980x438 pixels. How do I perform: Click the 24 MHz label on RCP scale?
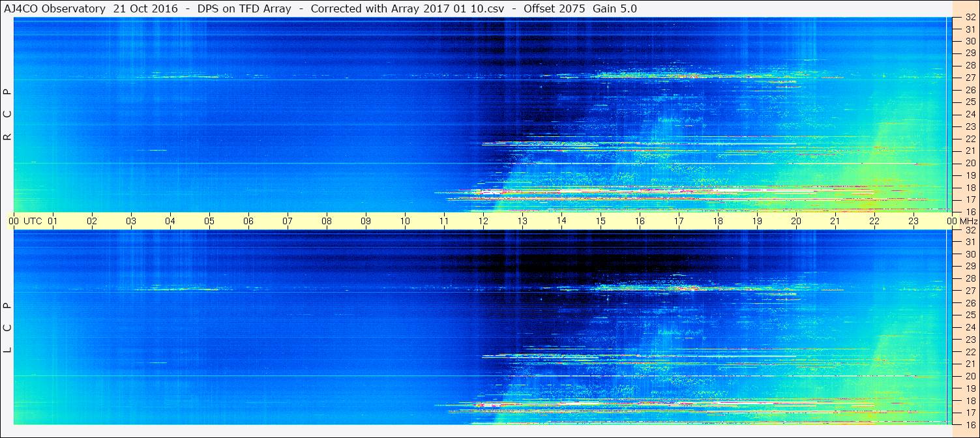click(970, 114)
